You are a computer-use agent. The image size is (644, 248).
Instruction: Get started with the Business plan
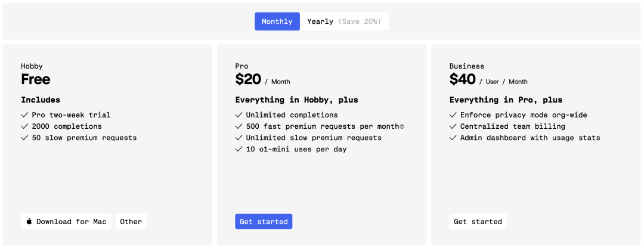tap(478, 222)
